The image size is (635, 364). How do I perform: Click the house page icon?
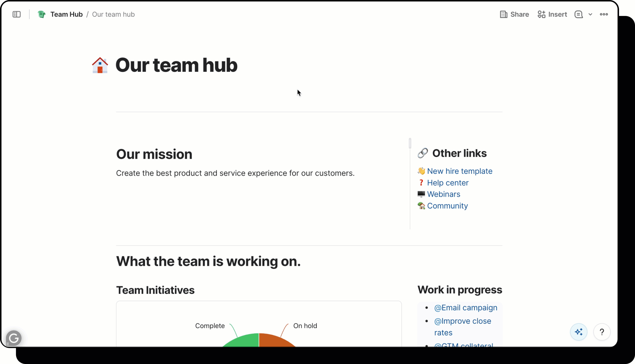click(100, 65)
